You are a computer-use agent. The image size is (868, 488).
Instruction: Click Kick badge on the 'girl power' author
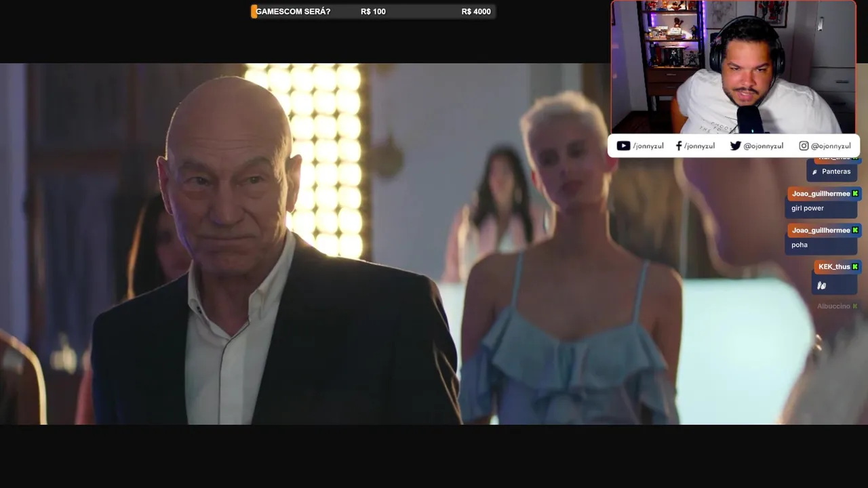[855, 193]
